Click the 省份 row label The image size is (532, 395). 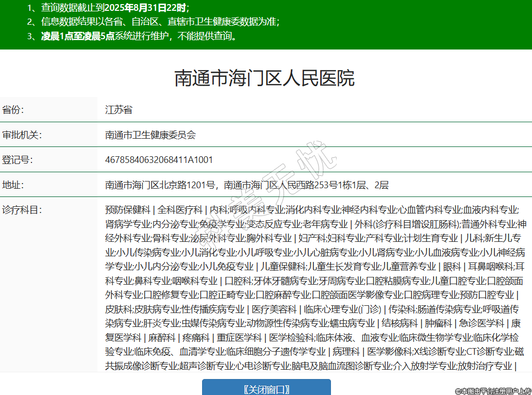(x=13, y=110)
